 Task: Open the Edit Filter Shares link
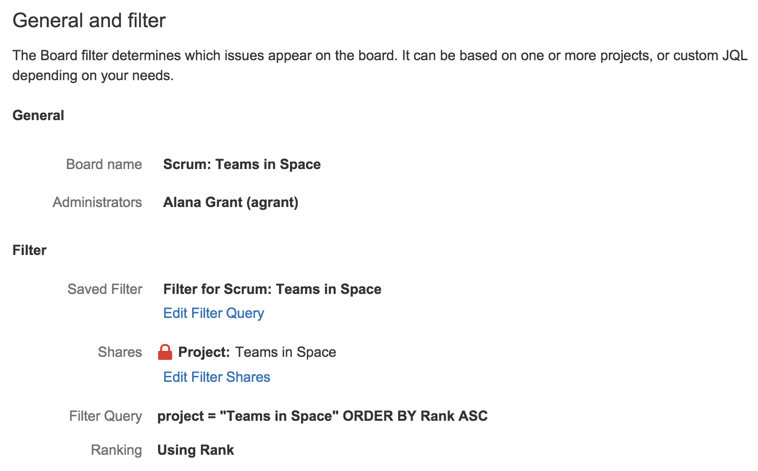[217, 377]
